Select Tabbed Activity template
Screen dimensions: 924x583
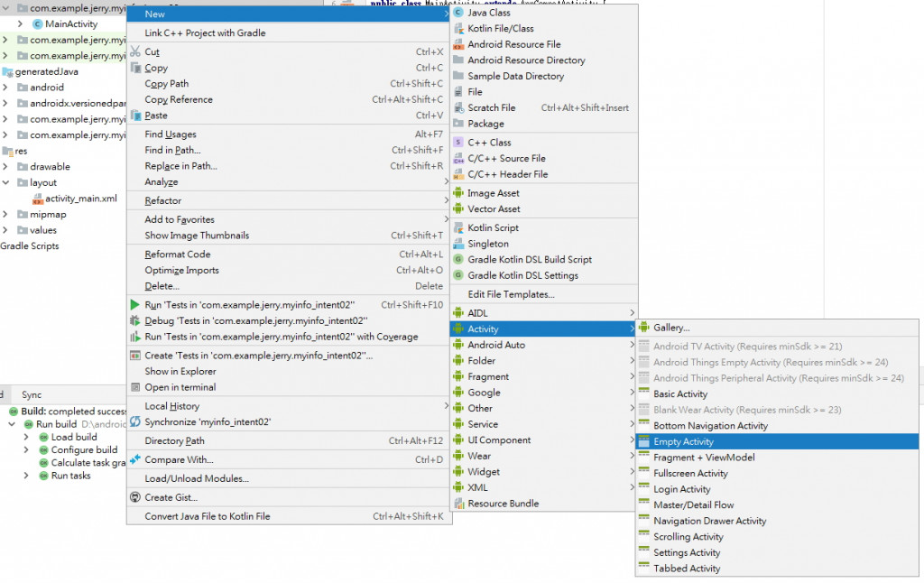pyautogui.click(x=777, y=569)
